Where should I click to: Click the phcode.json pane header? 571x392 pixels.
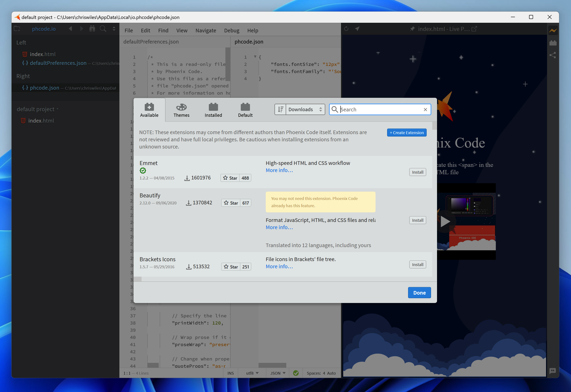tap(249, 42)
